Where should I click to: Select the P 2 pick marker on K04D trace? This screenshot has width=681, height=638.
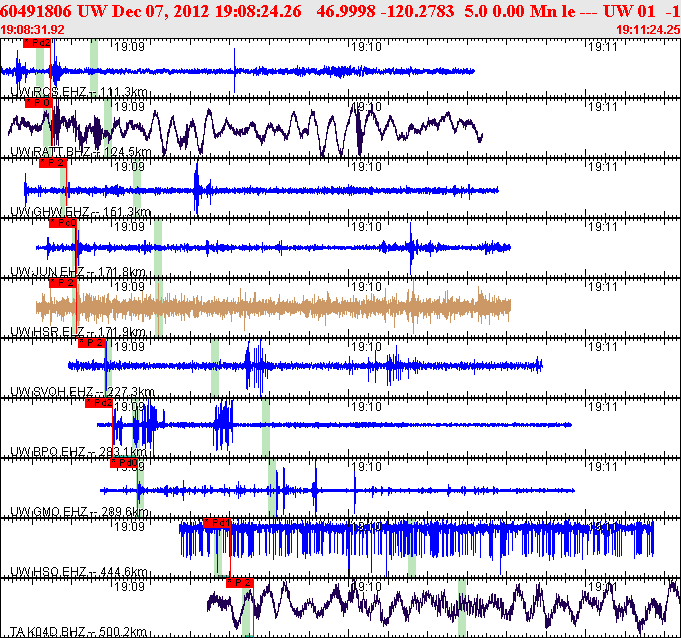[x=240, y=583]
